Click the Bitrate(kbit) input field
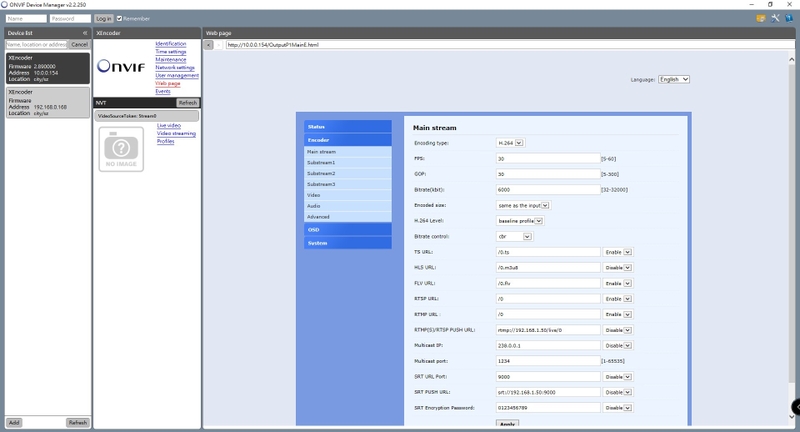 coord(548,190)
